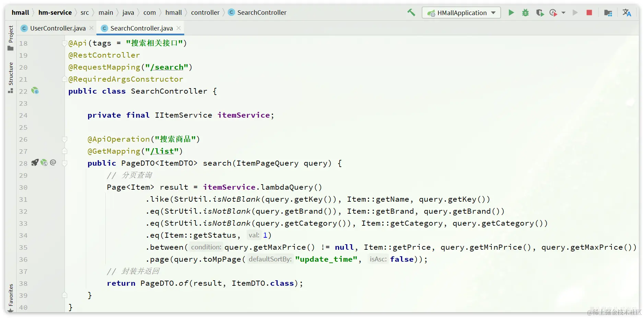The image size is (644, 318).
Task: Click the Translate icon in the toolbar
Action: click(x=627, y=13)
